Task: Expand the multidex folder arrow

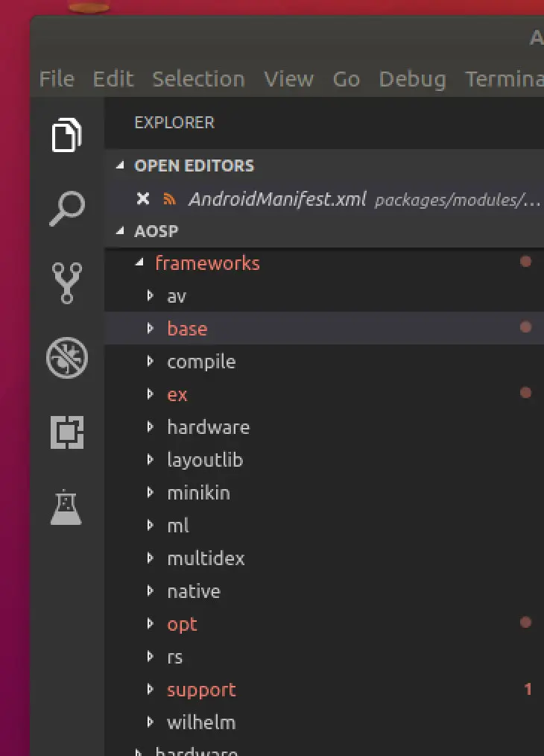Action: (x=151, y=558)
